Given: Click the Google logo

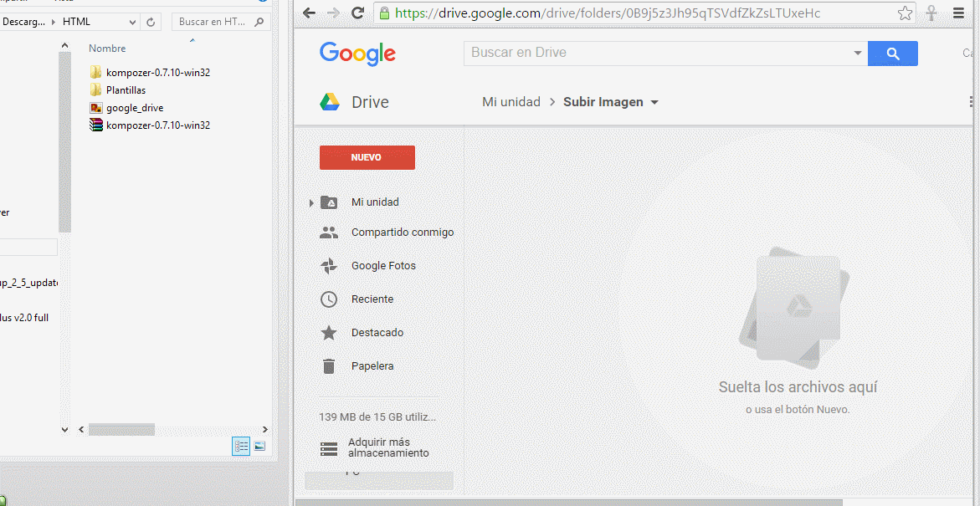Looking at the screenshot, I should click(x=357, y=54).
